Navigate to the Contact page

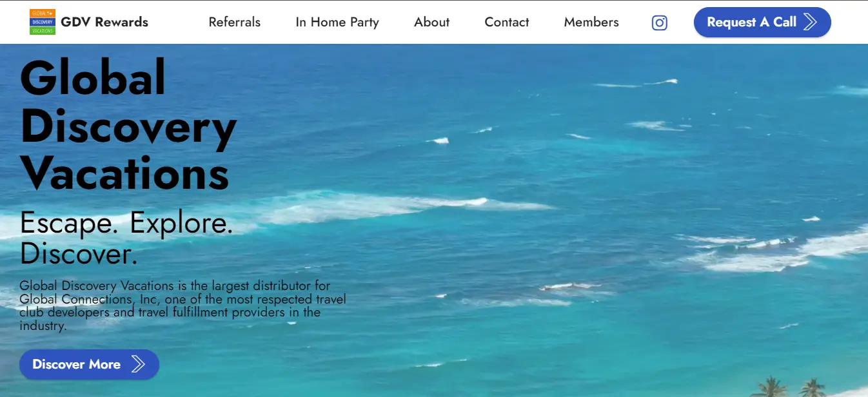(x=507, y=22)
